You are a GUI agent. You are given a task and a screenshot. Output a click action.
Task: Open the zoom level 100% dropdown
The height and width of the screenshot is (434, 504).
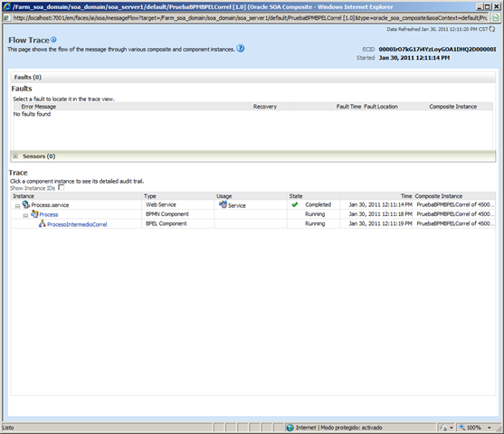tap(490, 428)
